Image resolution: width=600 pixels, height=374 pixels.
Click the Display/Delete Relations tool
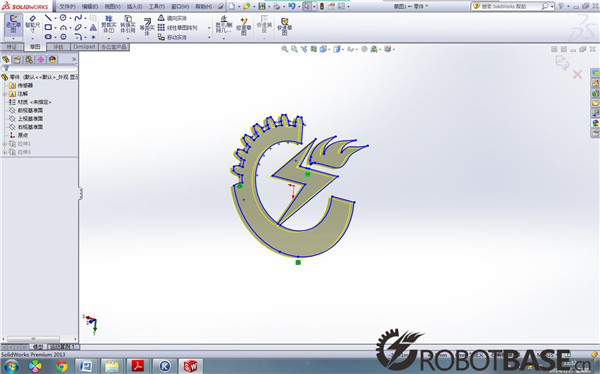point(224,24)
